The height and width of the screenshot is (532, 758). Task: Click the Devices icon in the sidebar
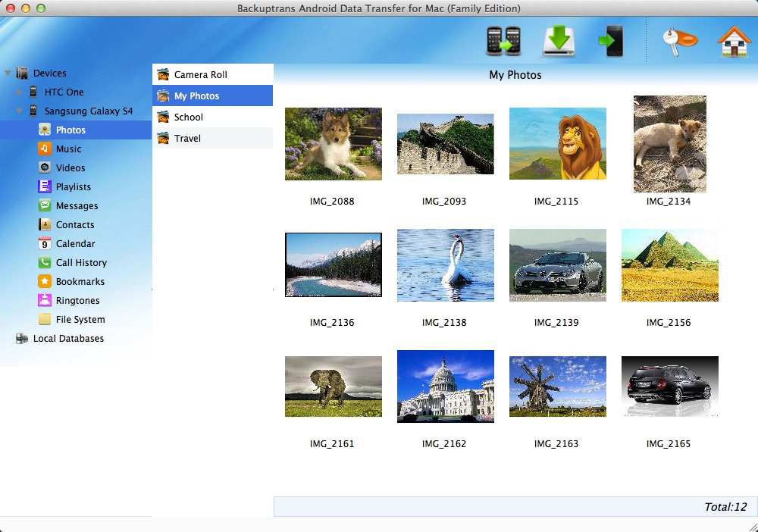(x=22, y=73)
